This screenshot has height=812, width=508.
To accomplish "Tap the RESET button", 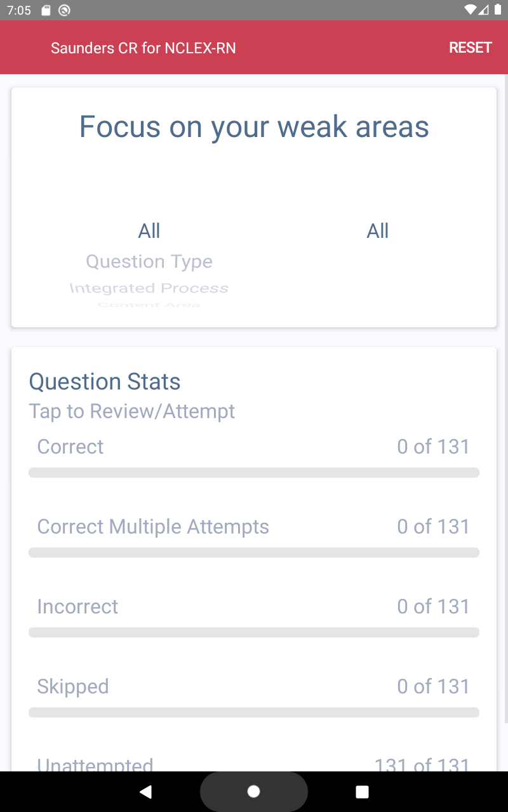I will pos(470,48).
